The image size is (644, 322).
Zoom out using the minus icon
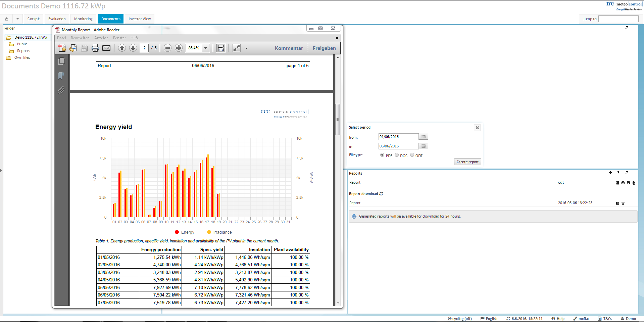point(167,48)
